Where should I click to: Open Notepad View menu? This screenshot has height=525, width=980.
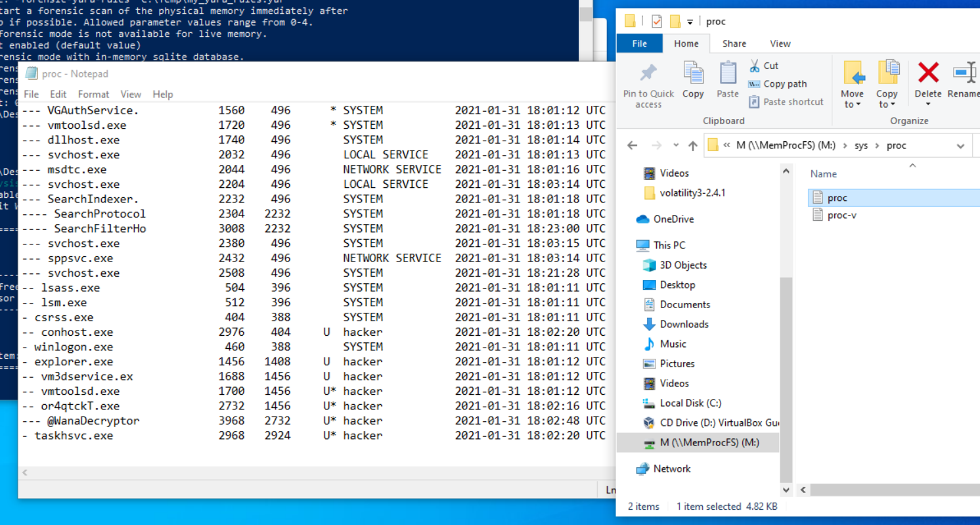(131, 94)
